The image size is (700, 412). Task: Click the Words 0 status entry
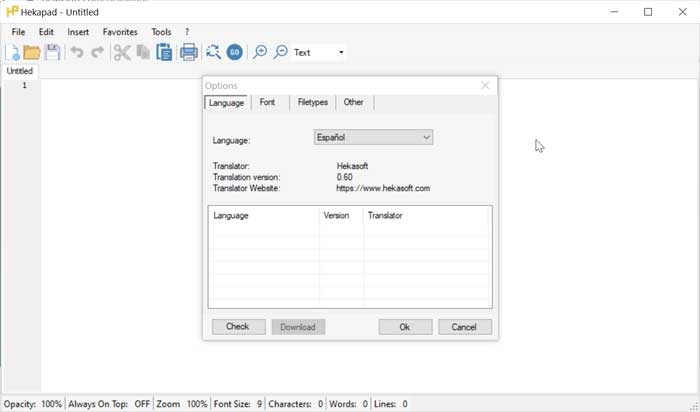click(x=348, y=404)
